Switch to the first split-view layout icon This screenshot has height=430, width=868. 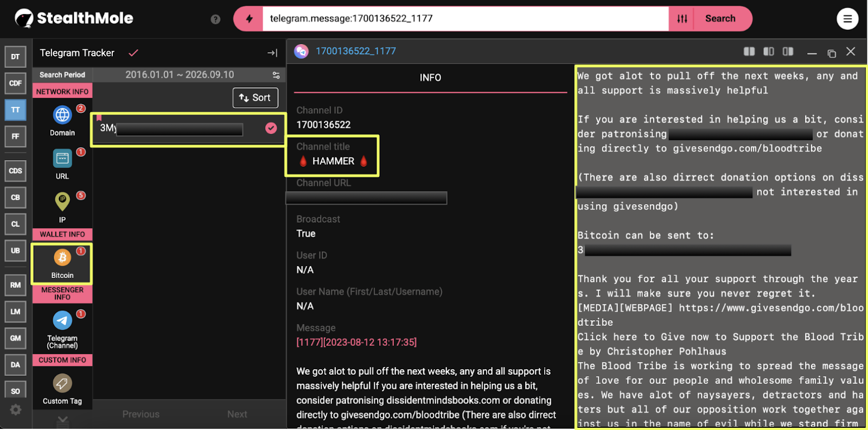749,52
